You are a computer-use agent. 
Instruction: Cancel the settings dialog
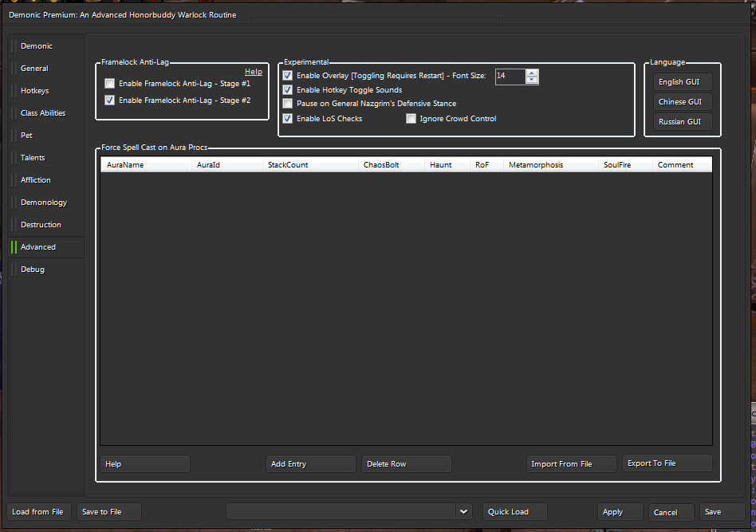point(671,512)
